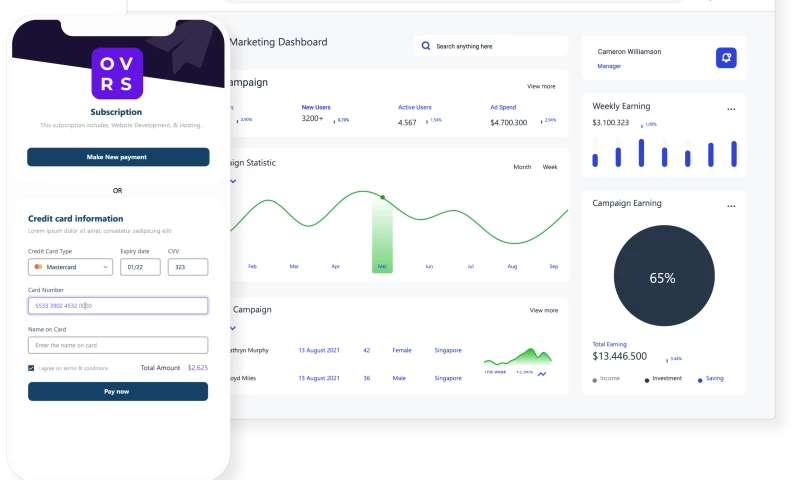Click the Marketing Dashboard title
The height and width of the screenshot is (480, 800).
(279, 42)
